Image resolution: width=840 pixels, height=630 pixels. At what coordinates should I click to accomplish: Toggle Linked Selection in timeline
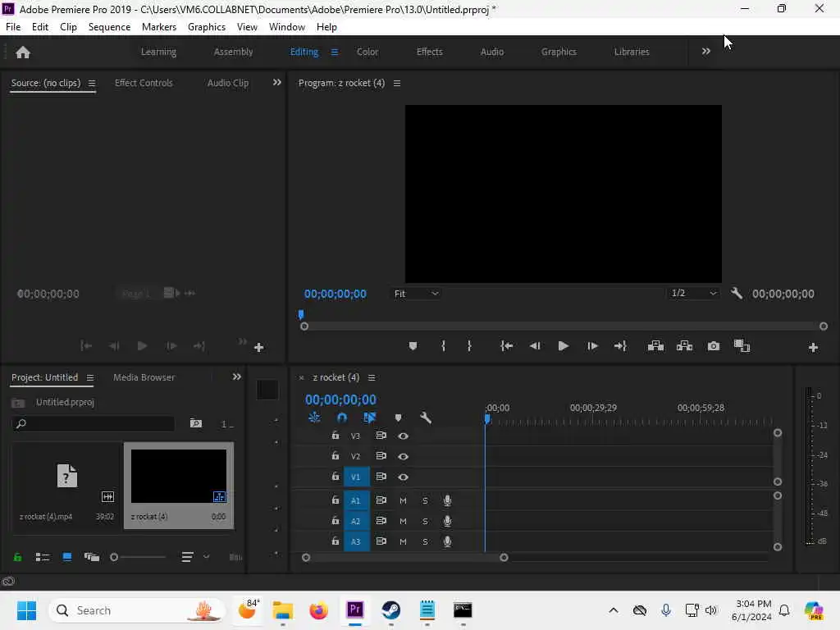(370, 418)
